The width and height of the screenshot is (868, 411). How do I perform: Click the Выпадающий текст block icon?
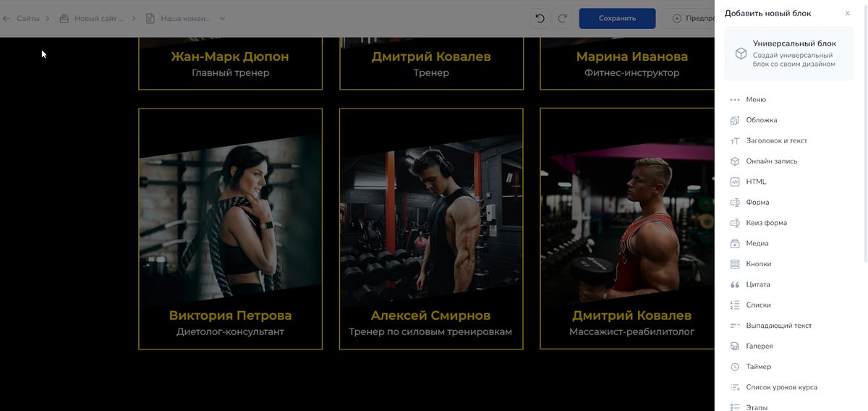[x=735, y=326]
